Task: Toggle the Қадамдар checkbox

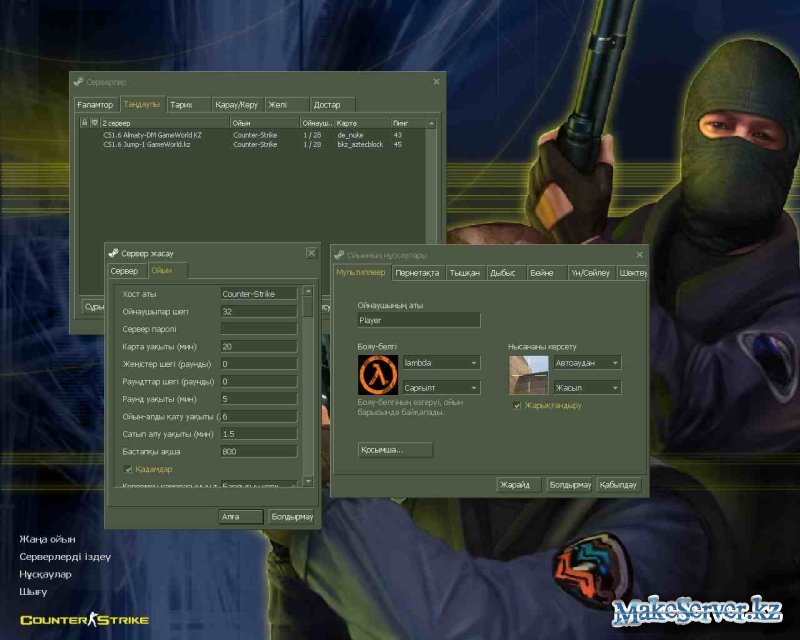Action: coord(128,469)
